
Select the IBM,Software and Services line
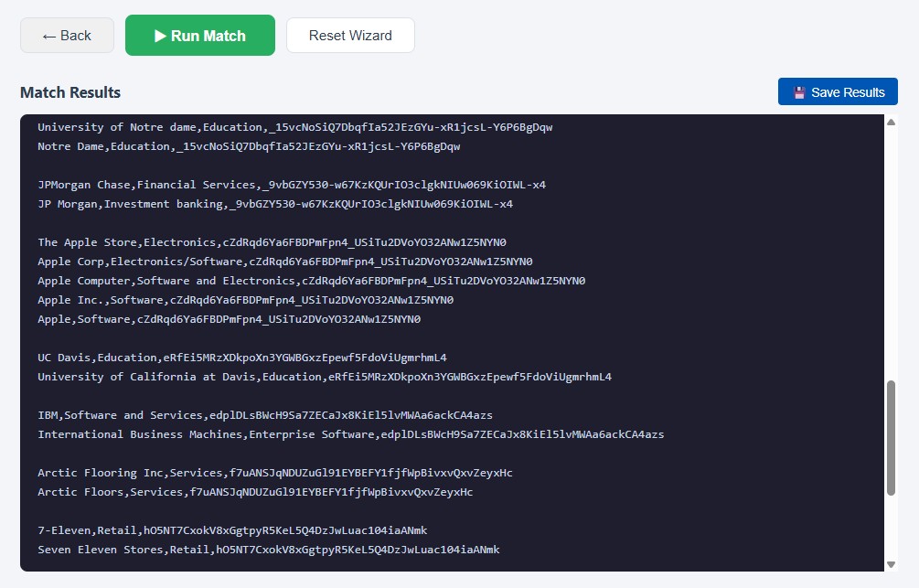pyautogui.click(x=265, y=415)
